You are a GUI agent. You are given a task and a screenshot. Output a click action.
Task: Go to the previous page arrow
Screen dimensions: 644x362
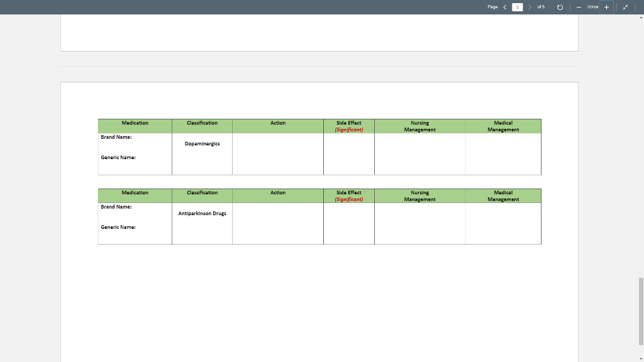pos(505,7)
